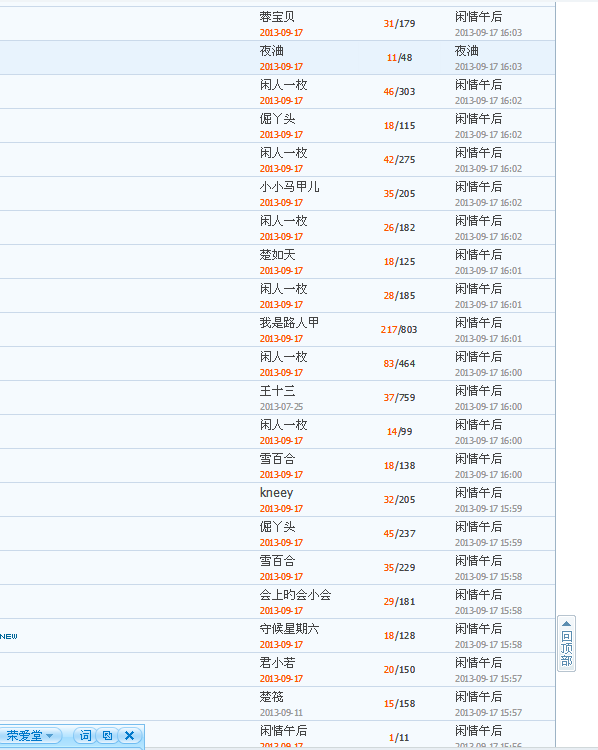Open author 蓉宝贝 profile link
Image resolution: width=598 pixels, height=750 pixels.
[x=277, y=17]
